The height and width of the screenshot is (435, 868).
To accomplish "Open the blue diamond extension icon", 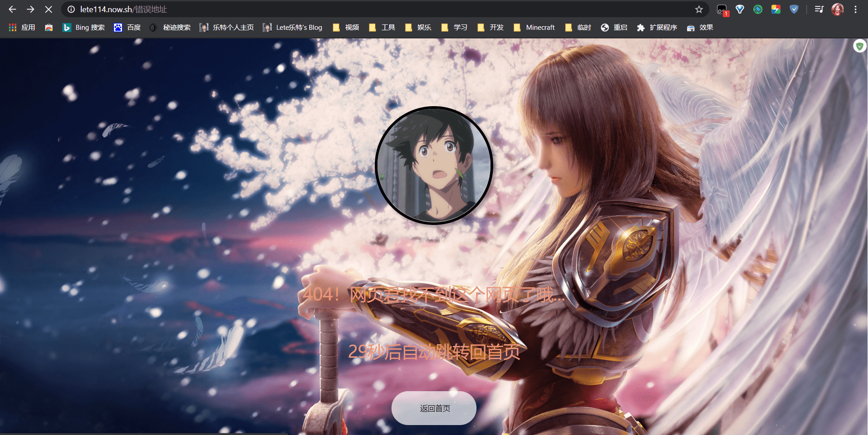I will click(740, 9).
